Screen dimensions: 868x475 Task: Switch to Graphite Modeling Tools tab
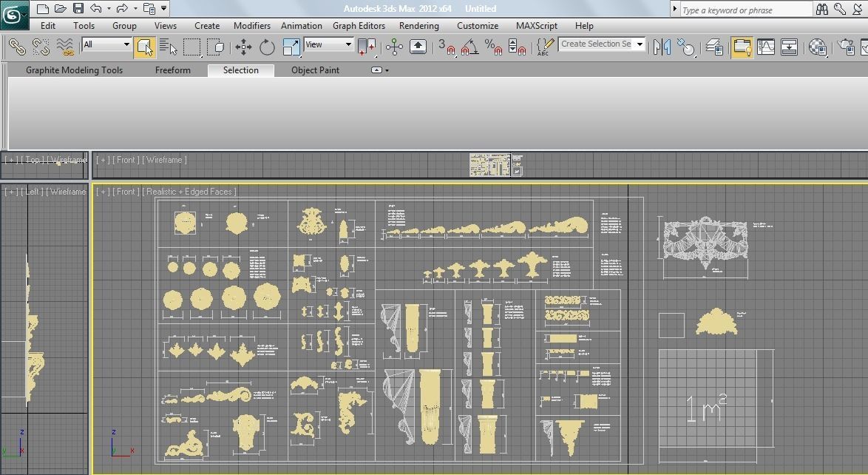74,70
